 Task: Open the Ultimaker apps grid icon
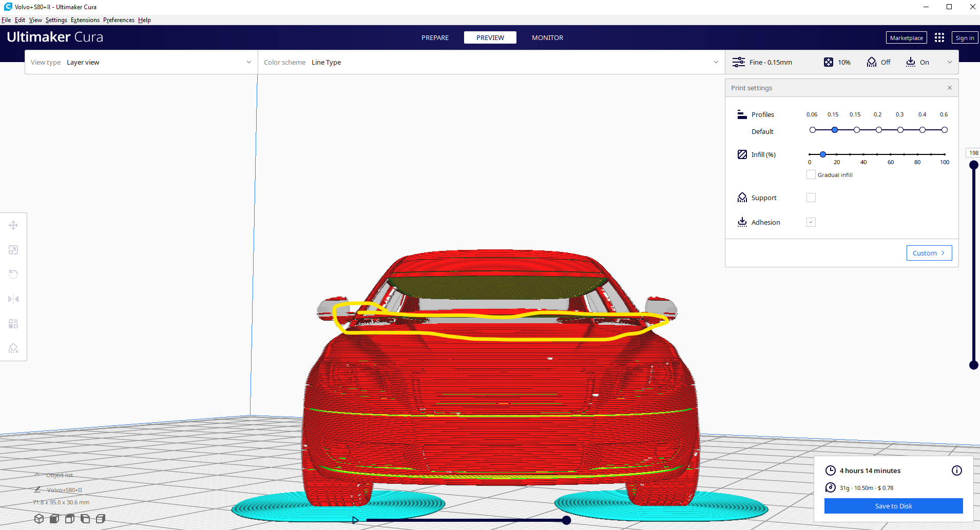click(939, 37)
